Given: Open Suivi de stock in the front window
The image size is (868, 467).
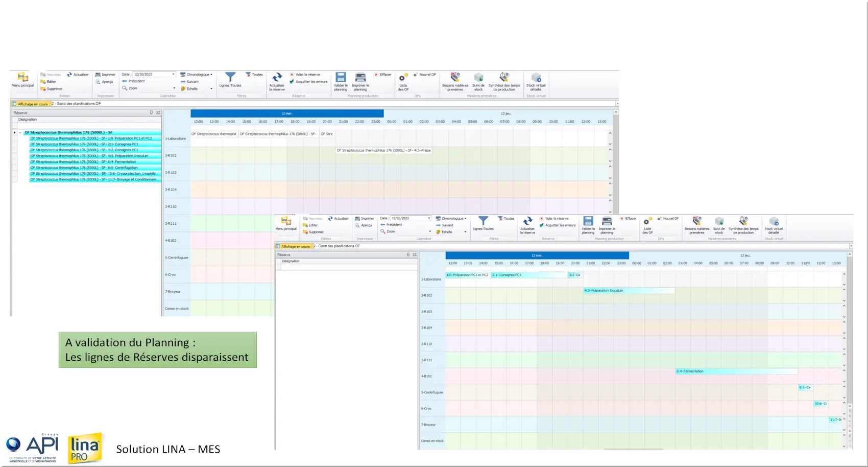Looking at the screenshot, I should pos(719,225).
